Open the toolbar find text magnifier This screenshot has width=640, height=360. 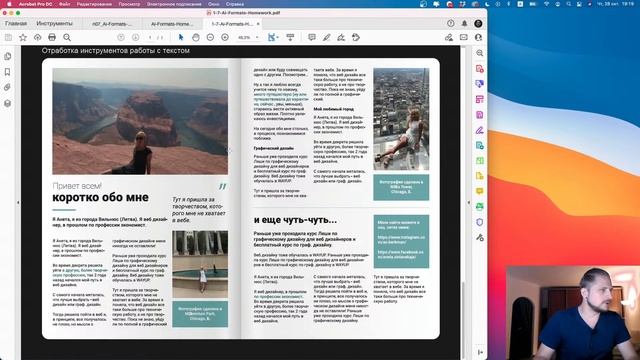point(67,38)
